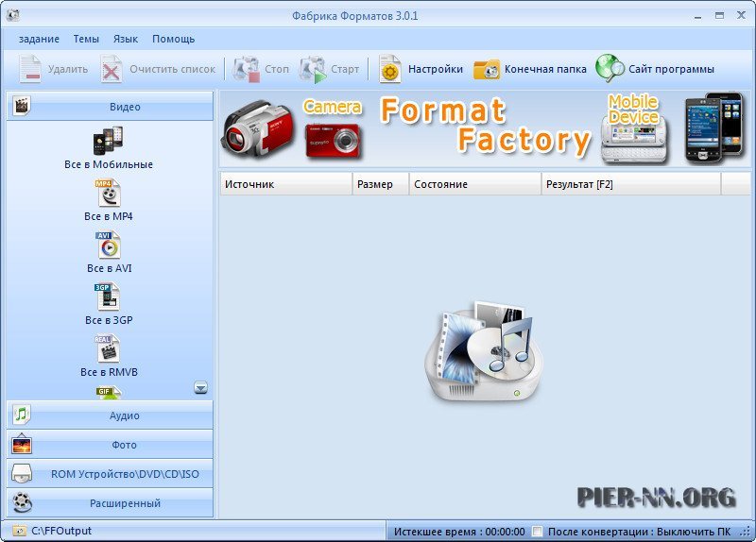
Task: Select the Все в RMVB icon
Action: 107,348
